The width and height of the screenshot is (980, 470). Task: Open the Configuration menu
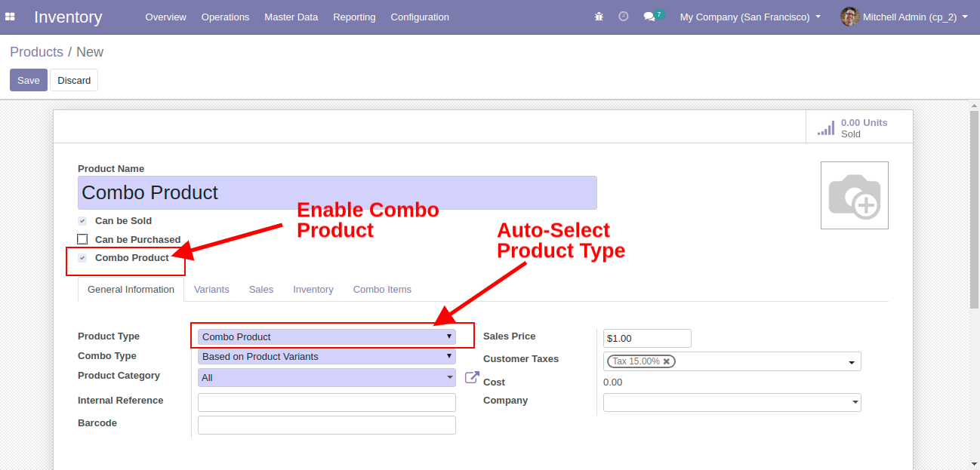coord(420,17)
